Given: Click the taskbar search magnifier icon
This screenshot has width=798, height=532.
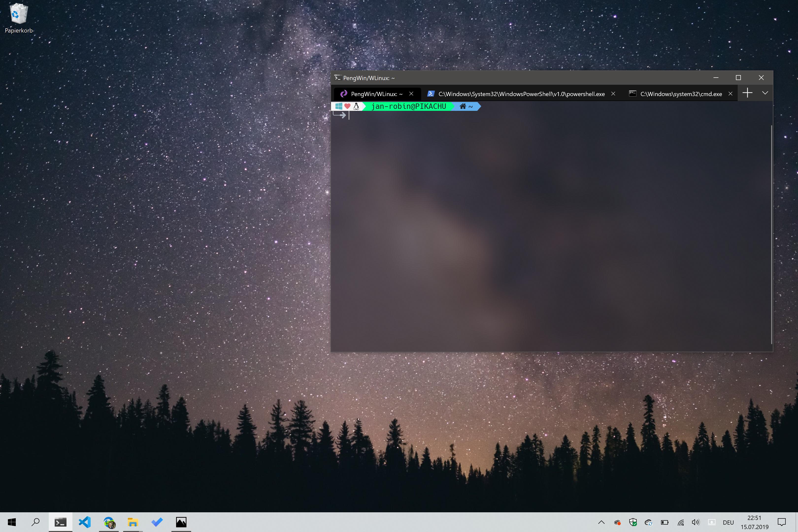Looking at the screenshot, I should tap(36, 522).
